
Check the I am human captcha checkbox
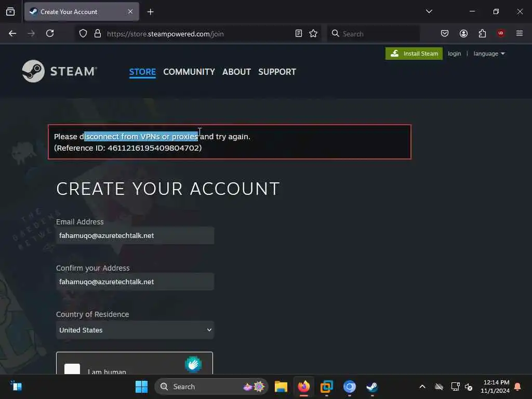pos(72,369)
